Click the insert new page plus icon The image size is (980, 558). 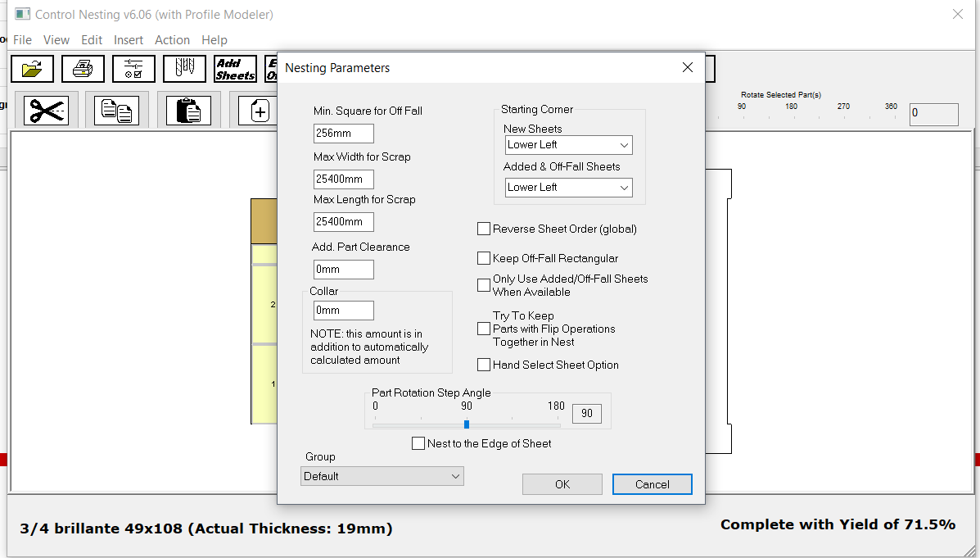tap(260, 111)
